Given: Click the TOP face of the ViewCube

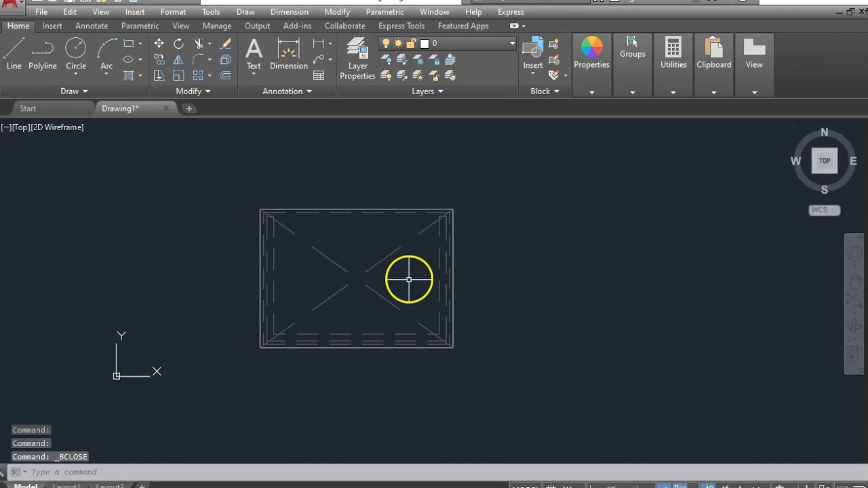Looking at the screenshot, I should (824, 161).
